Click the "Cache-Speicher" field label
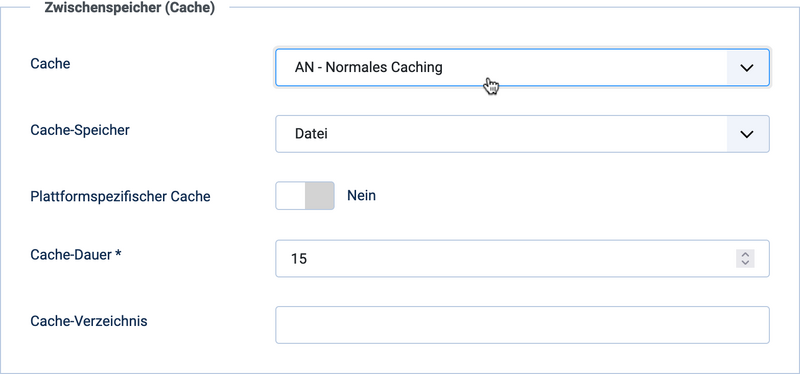 click(80, 130)
